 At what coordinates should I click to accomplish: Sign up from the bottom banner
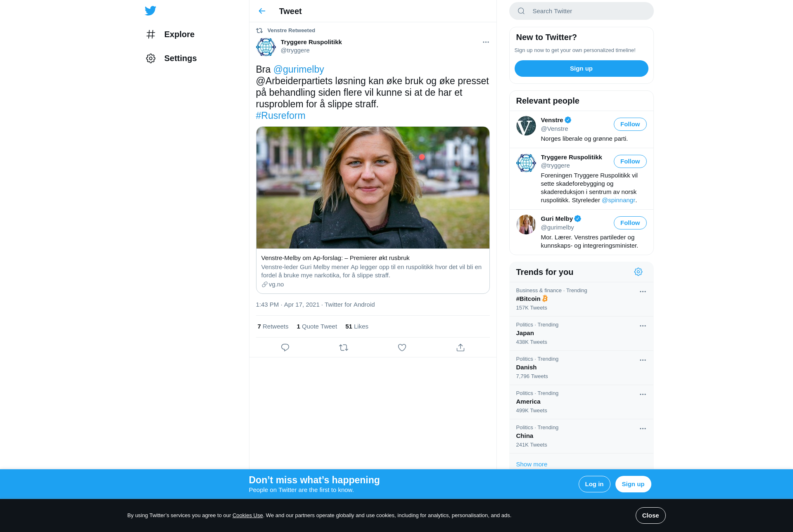[x=633, y=484]
